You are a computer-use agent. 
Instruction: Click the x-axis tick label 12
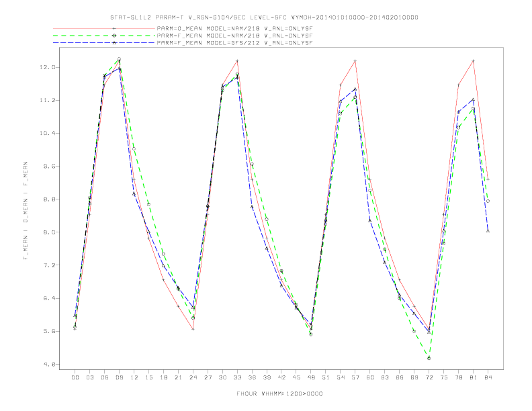(x=134, y=377)
